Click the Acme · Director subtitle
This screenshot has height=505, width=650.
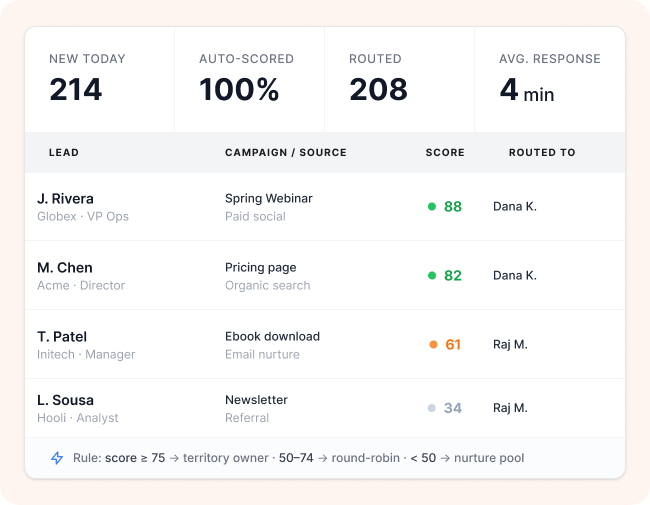(x=81, y=285)
